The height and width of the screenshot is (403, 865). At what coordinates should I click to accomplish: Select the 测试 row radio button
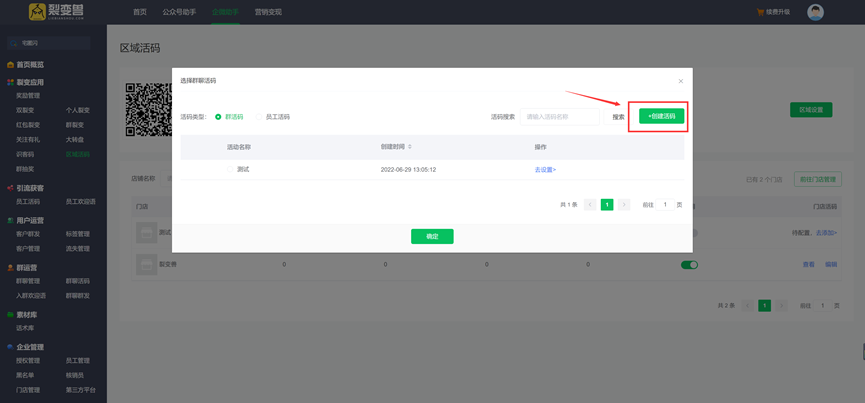coord(229,170)
